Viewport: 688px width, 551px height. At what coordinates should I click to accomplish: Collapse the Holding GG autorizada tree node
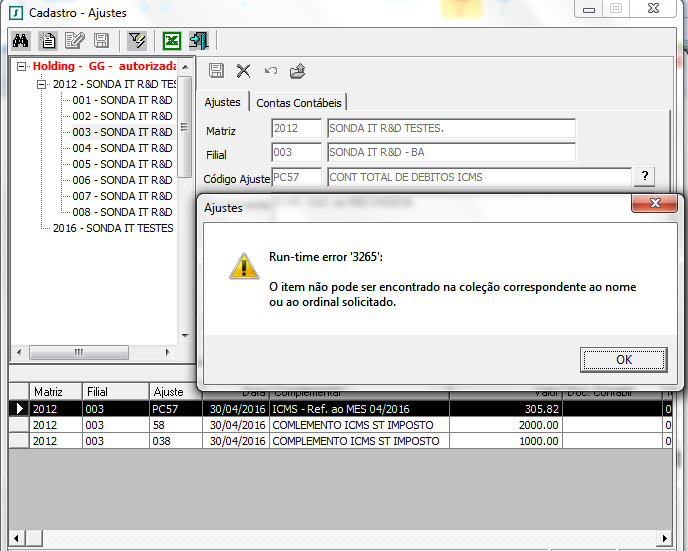coord(21,66)
